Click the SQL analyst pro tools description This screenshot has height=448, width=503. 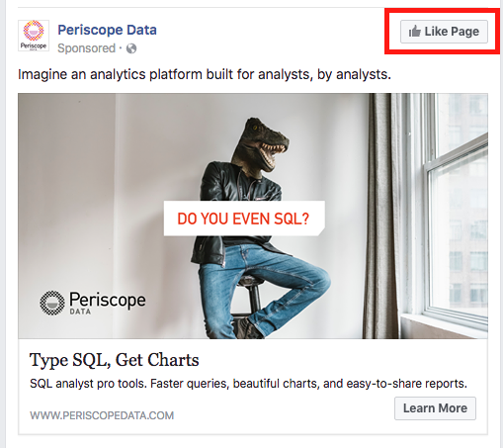[x=248, y=384]
